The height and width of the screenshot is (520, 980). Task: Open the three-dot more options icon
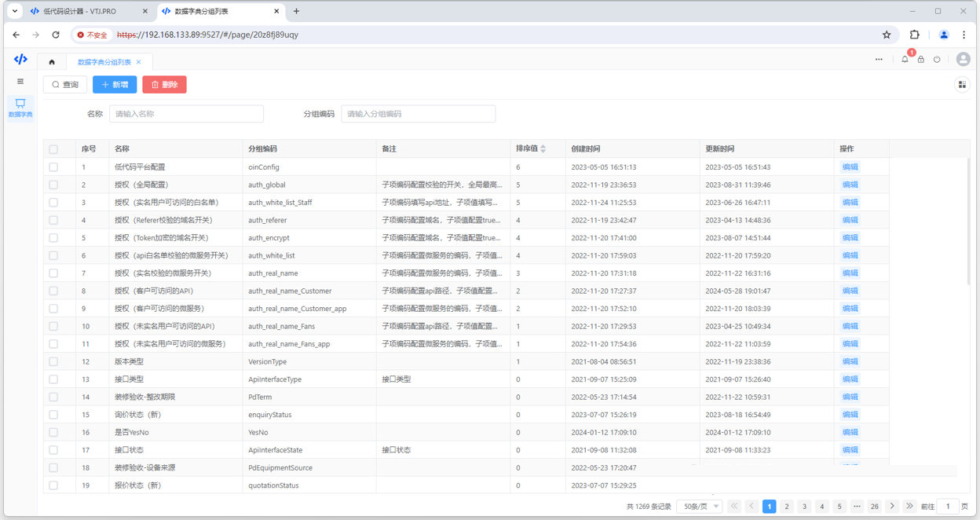pyautogui.click(x=879, y=60)
